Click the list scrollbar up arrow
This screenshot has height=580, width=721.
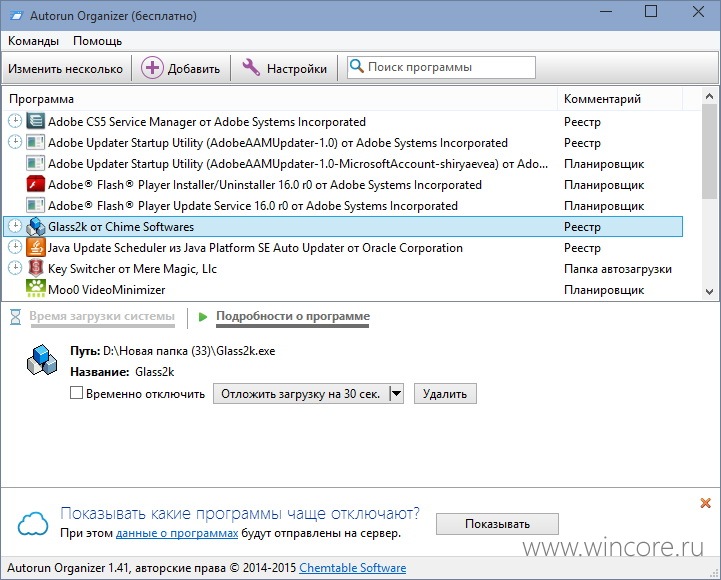pos(710,96)
